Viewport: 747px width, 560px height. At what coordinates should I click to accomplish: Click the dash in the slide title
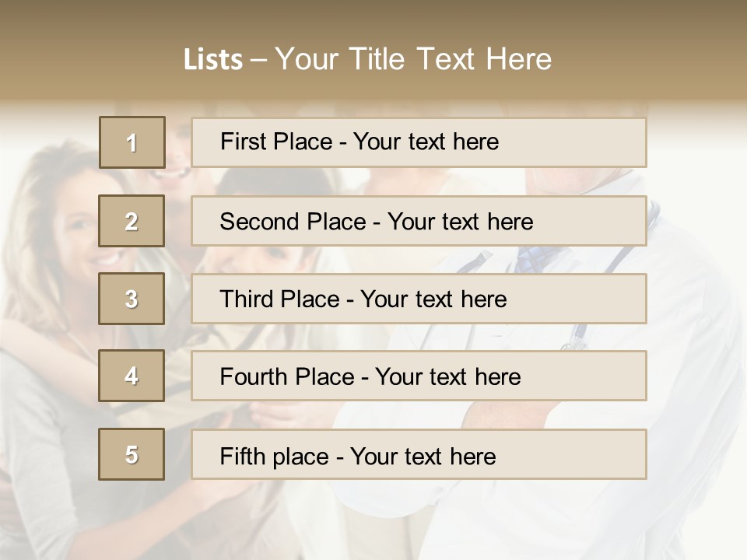pos(259,59)
